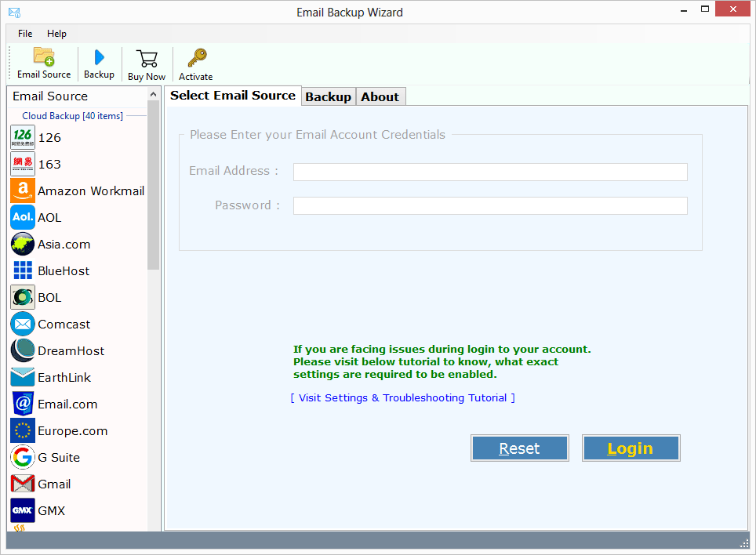This screenshot has height=555, width=756.
Task: Click inside the Email Address field
Action: coord(489,172)
